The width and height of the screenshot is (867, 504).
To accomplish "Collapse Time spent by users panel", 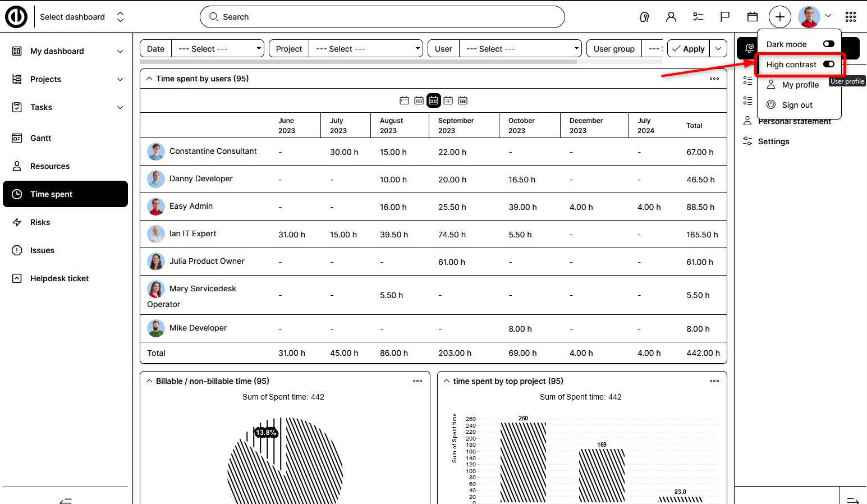I will point(149,79).
